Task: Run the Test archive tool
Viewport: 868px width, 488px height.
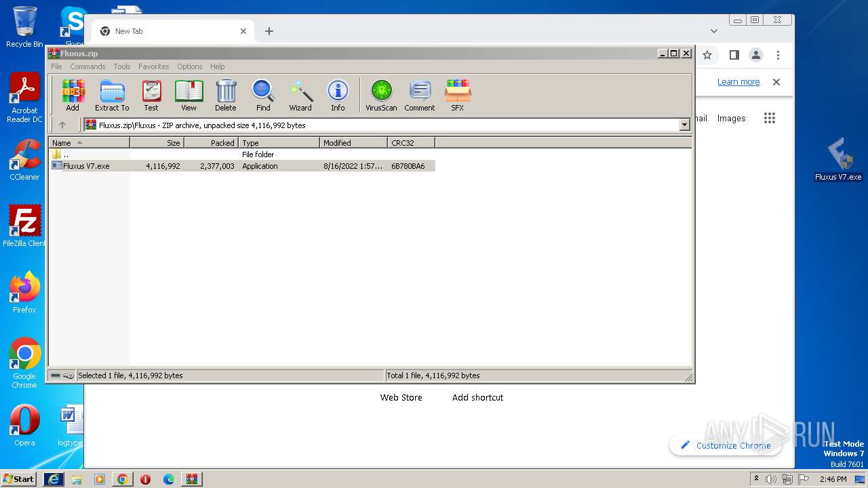Action: (151, 95)
